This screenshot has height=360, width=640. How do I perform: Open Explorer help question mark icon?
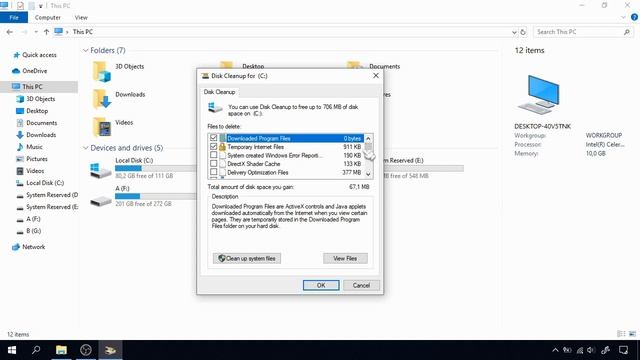(x=634, y=17)
